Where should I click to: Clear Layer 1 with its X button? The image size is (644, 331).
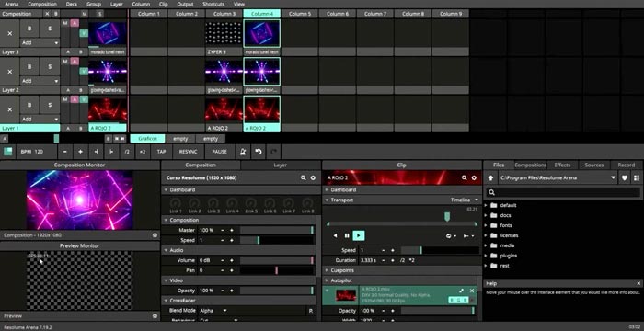click(x=10, y=109)
